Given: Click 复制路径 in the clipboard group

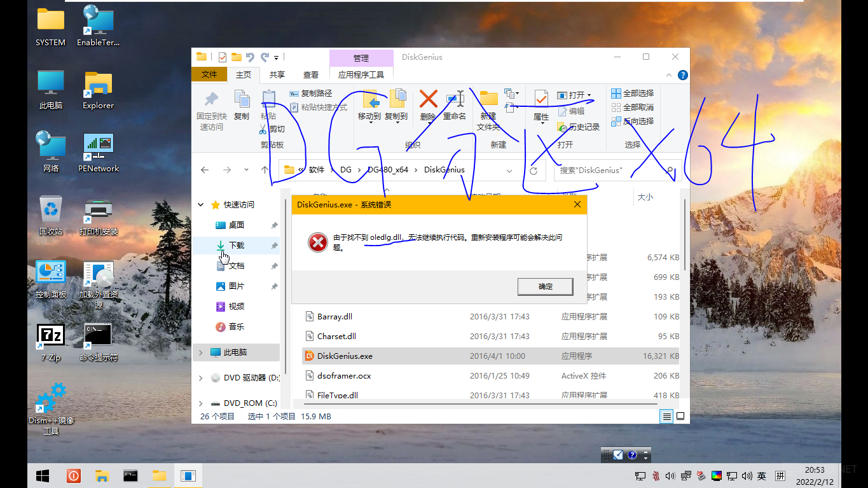Looking at the screenshot, I should point(311,94).
